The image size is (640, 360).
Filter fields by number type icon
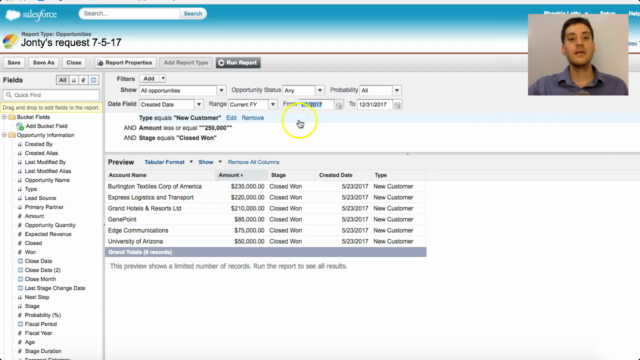pyautogui.click(x=83, y=80)
